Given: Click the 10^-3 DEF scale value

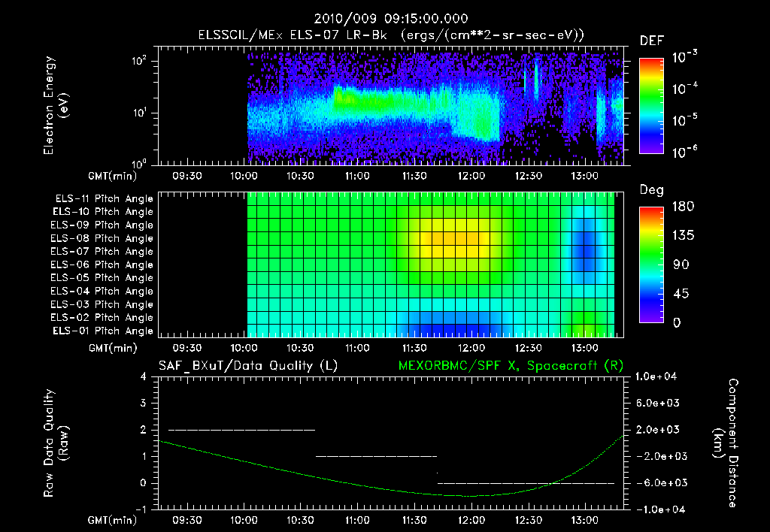Looking at the screenshot, I should pos(684,57).
